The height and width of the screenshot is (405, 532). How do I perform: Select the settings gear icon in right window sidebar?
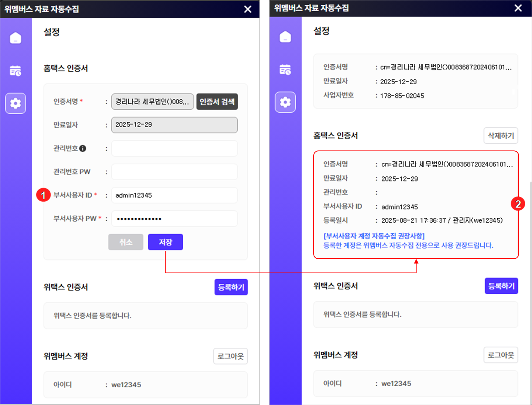pyautogui.click(x=285, y=102)
